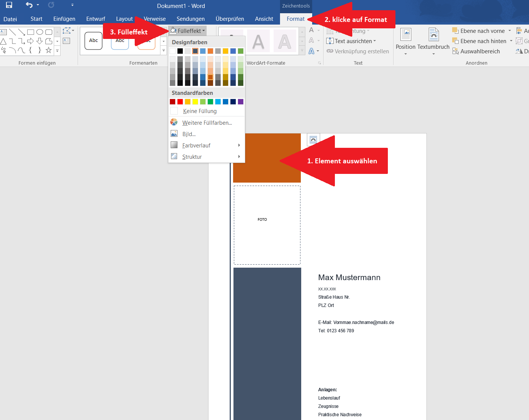The height and width of the screenshot is (420, 529).
Task: Select the FOTO placeholder box
Action: click(x=267, y=225)
